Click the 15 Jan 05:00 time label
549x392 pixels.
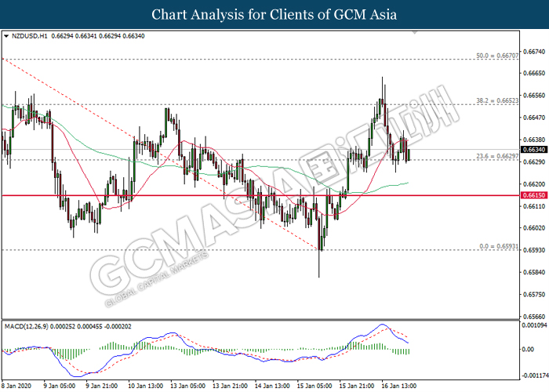coord(314,386)
